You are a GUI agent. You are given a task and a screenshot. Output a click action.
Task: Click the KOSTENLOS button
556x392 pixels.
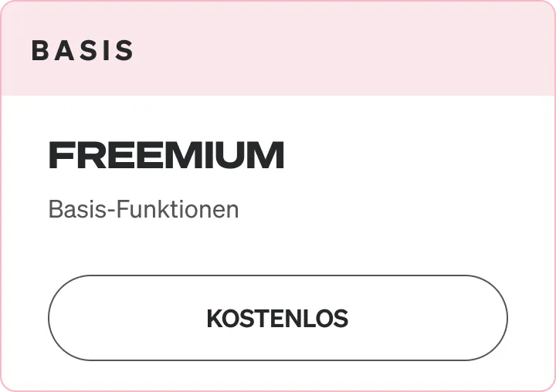pos(277,318)
